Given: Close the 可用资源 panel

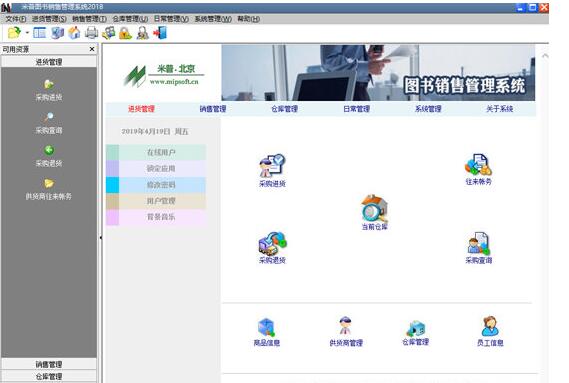Looking at the screenshot, I should (92, 49).
